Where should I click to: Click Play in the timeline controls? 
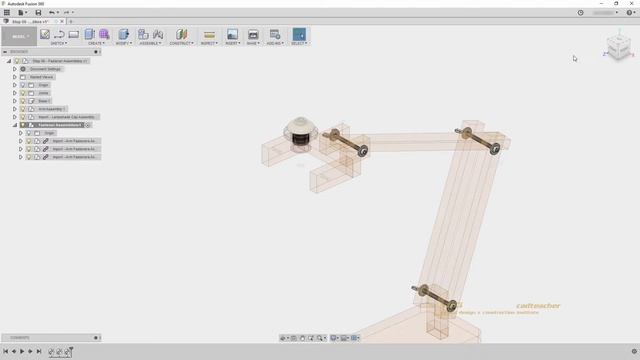click(22, 351)
